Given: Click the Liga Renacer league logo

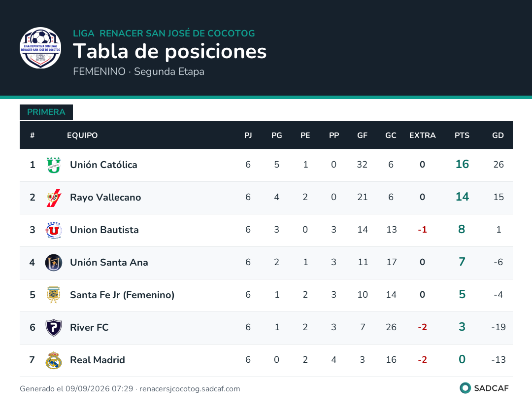Looking at the screenshot, I should [40, 48].
